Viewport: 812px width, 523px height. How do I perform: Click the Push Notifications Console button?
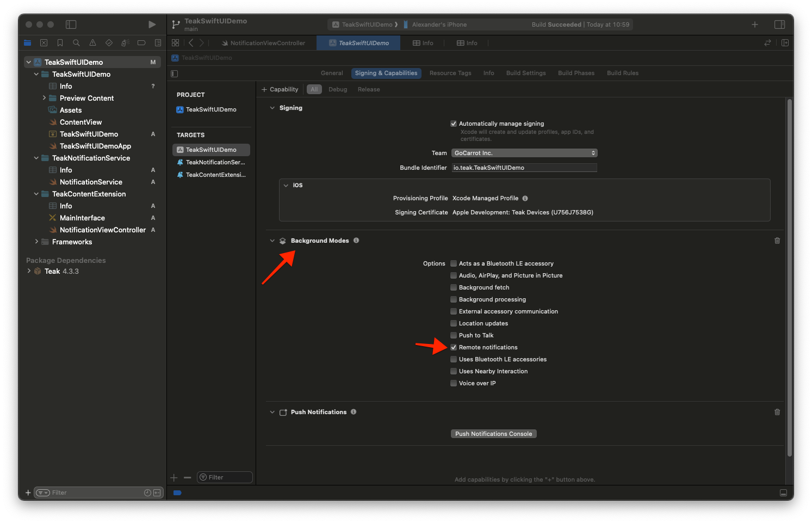(494, 434)
